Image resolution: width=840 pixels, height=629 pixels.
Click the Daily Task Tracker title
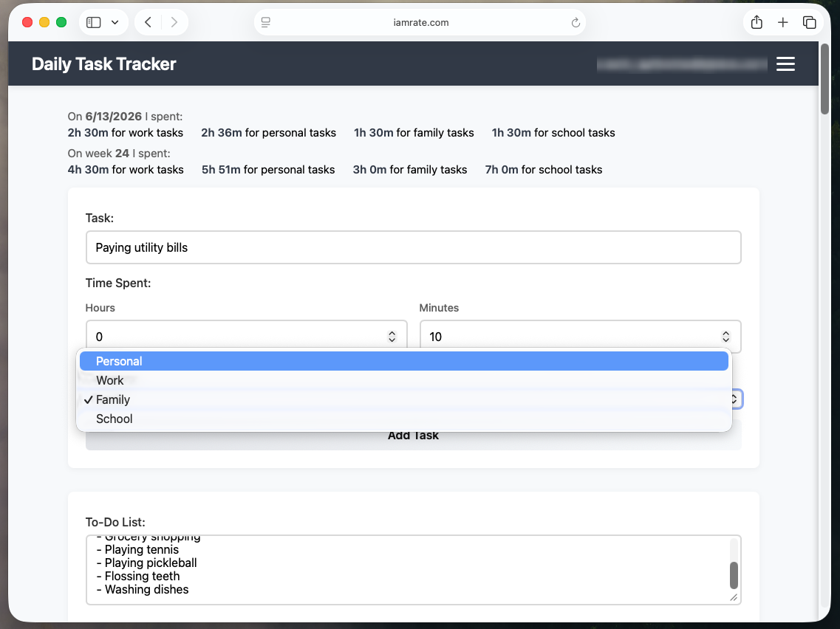click(x=104, y=63)
